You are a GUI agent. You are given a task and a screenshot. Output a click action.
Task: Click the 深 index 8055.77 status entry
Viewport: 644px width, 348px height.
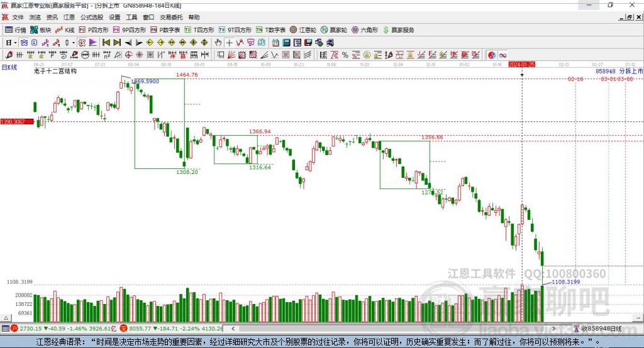pos(172,329)
